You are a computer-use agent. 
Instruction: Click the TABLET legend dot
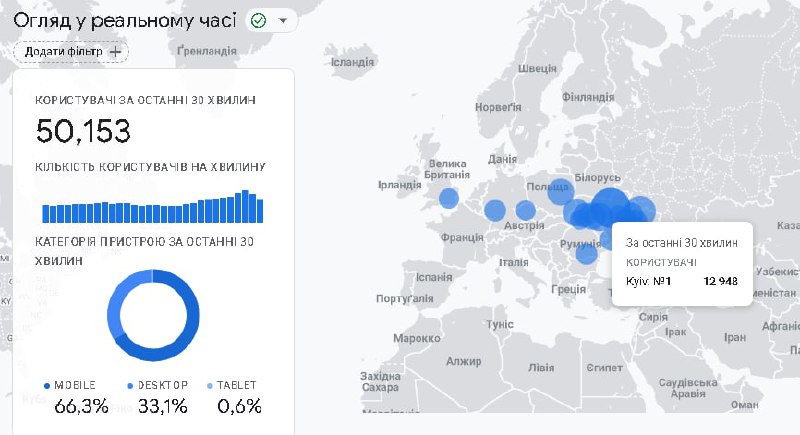tap(209, 385)
